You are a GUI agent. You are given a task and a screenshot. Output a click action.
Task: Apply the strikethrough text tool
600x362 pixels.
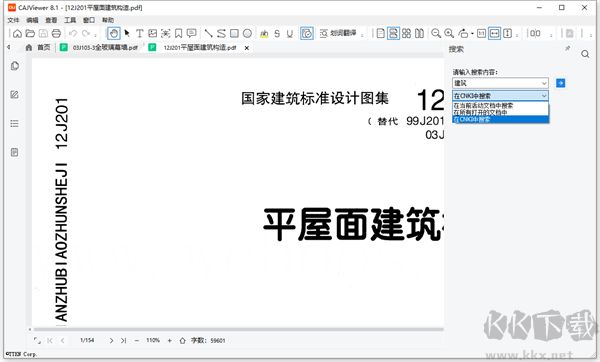[277, 34]
